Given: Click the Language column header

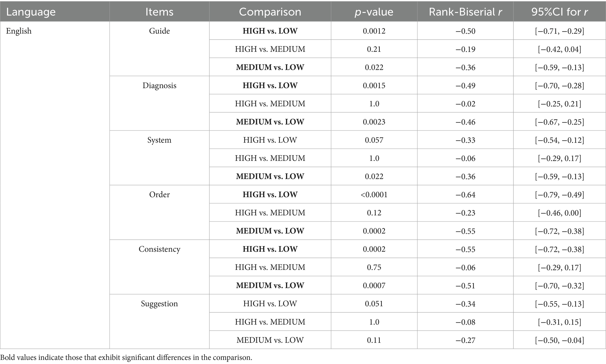Looking at the screenshot, I should click(x=31, y=12).
